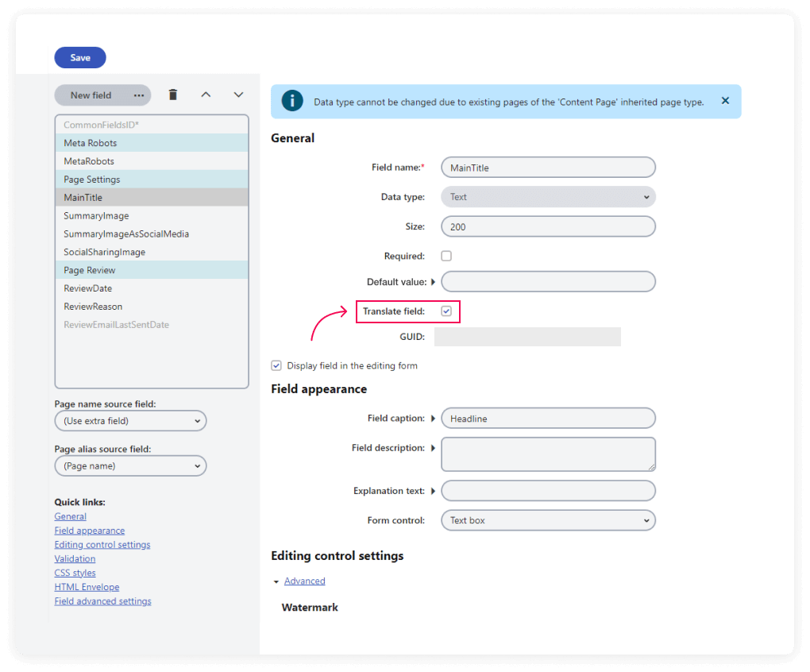Click the trash delete field icon
The width and height of the screenshot is (810, 672).
pos(173,95)
